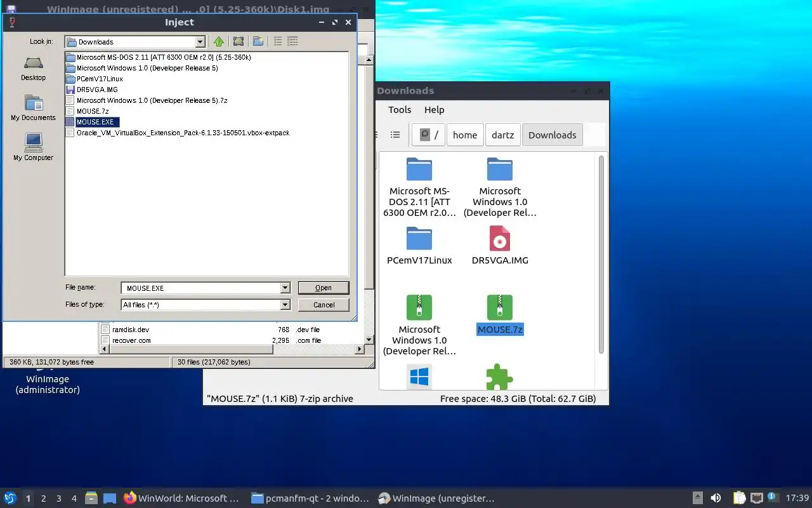This screenshot has width=812, height=508.
Task: Open network status tray icon
Action: coord(756,498)
